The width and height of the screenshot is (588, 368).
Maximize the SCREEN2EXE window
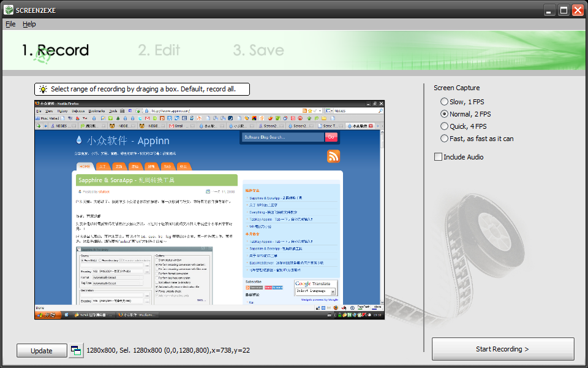coord(563,10)
